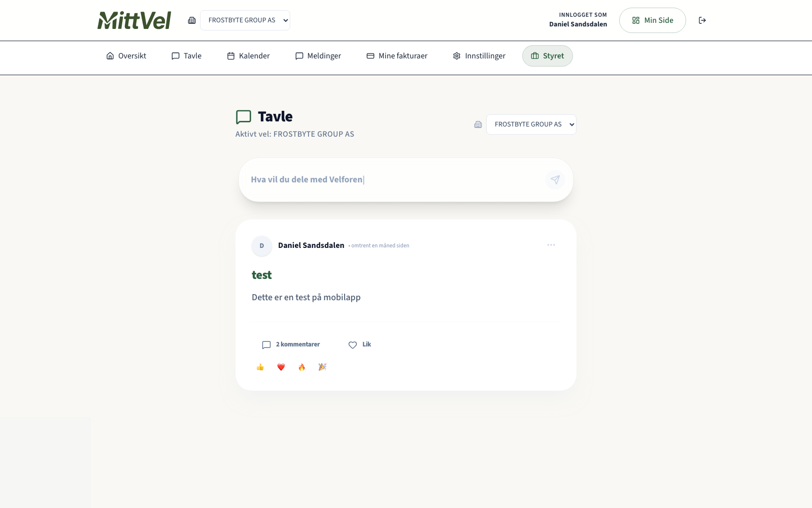
Task: Open Innstillinger from navigation bar
Action: [x=479, y=56]
